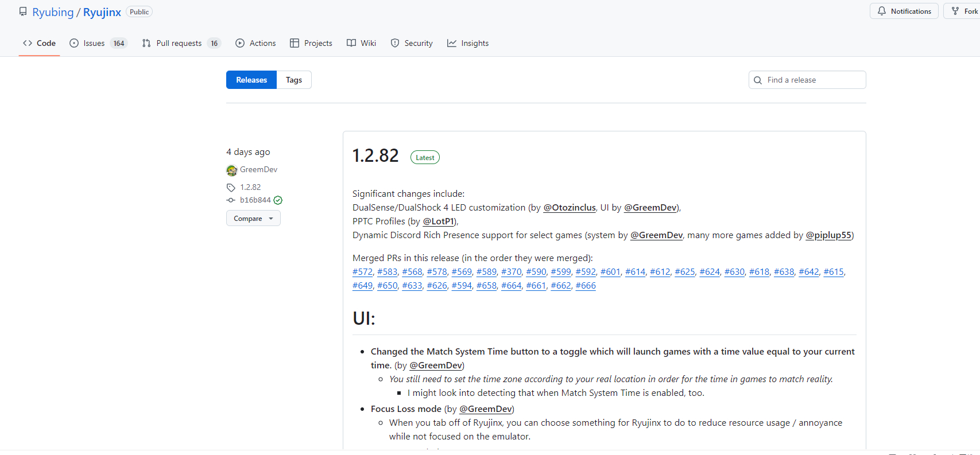The image size is (980, 455).
Task: Open pull request #601
Action: (610, 272)
